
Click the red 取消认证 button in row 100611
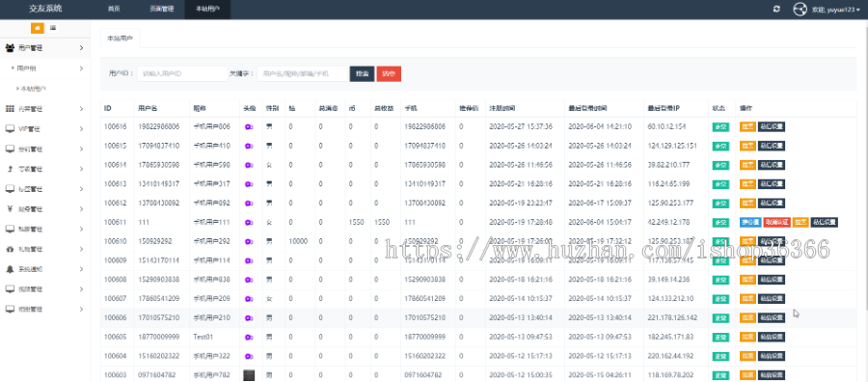(776, 223)
